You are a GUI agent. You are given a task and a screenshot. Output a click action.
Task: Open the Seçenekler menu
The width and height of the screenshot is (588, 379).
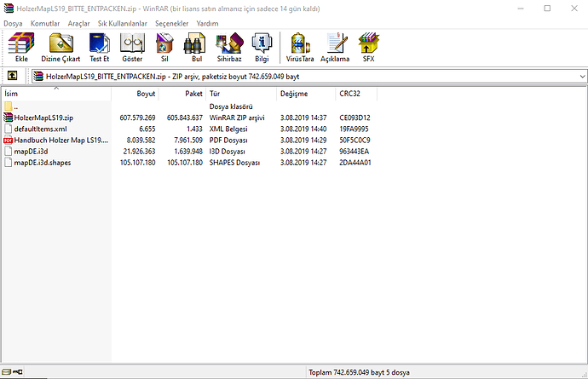[x=172, y=23]
